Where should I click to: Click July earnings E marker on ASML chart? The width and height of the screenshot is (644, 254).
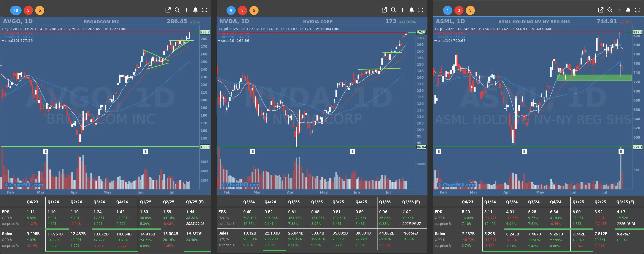pyautogui.click(x=621, y=151)
